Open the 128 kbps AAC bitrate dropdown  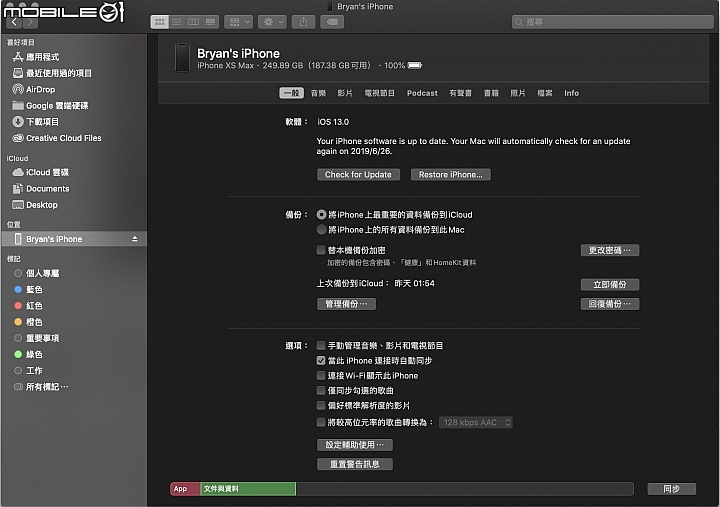(x=476, y=422)
